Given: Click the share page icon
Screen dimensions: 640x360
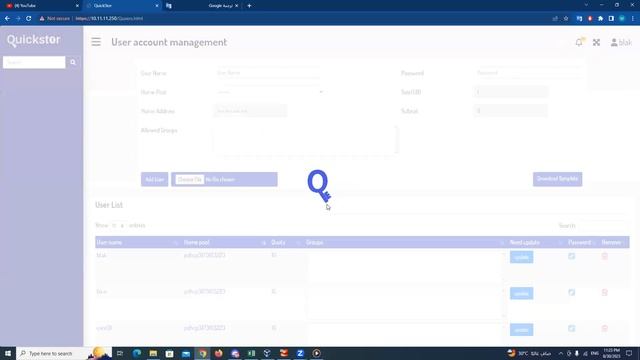Looking at the screenshot, I should (x=555, y=18).
